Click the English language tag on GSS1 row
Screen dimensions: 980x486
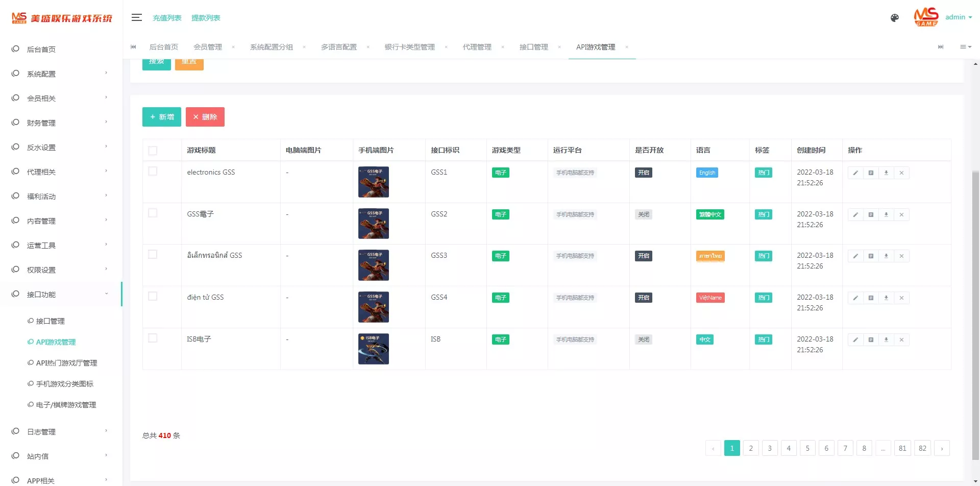(706, 173)
